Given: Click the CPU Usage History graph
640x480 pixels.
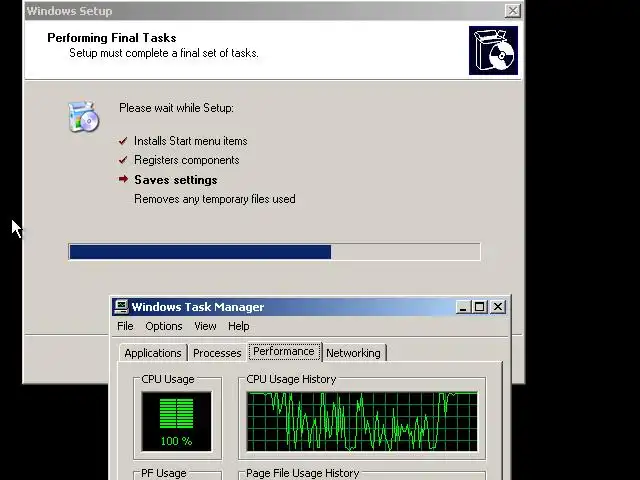Looking at the screenshot, I should pyautogui.click(x=362, y=422).
